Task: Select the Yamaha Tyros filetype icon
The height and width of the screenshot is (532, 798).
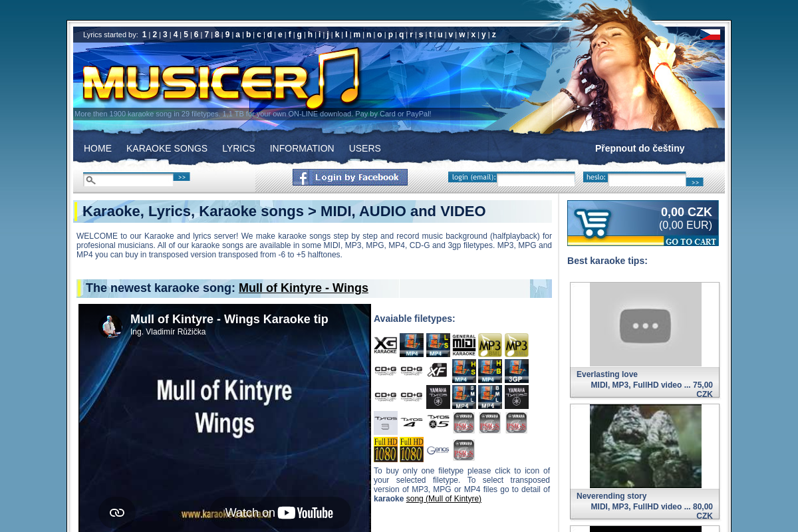Action: [x=438, y=397]
